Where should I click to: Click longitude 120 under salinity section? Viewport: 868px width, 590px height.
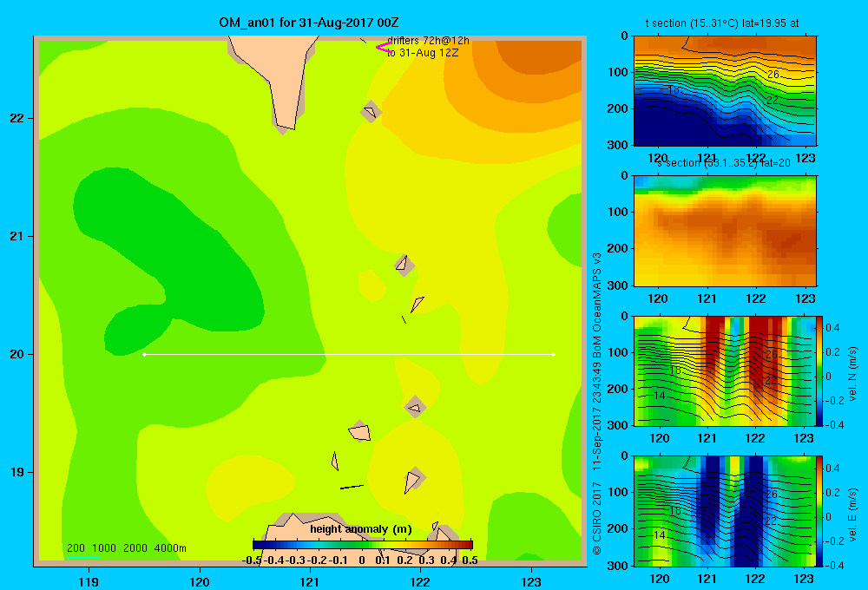[x=658, y=298]
